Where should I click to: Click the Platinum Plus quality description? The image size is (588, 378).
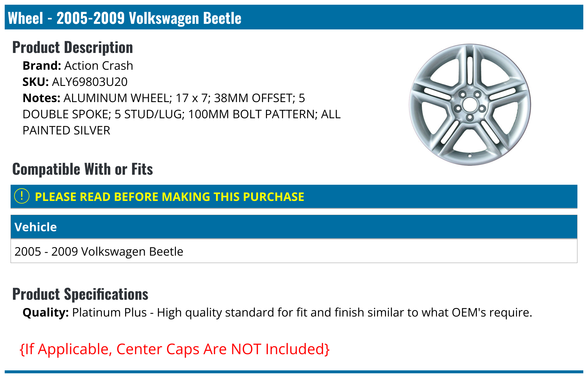pos(302,312)
